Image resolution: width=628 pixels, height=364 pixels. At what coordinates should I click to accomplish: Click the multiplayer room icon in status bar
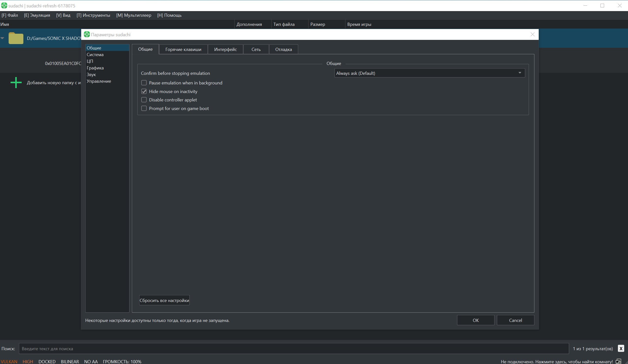point(618,361)
